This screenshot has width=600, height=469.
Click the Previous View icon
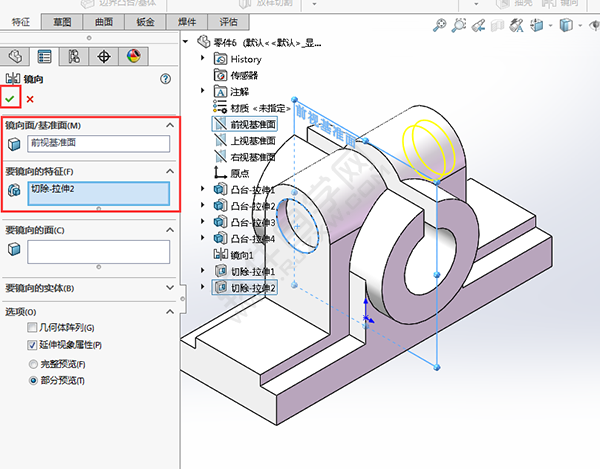pyautogui.click(x=478, y=25)
